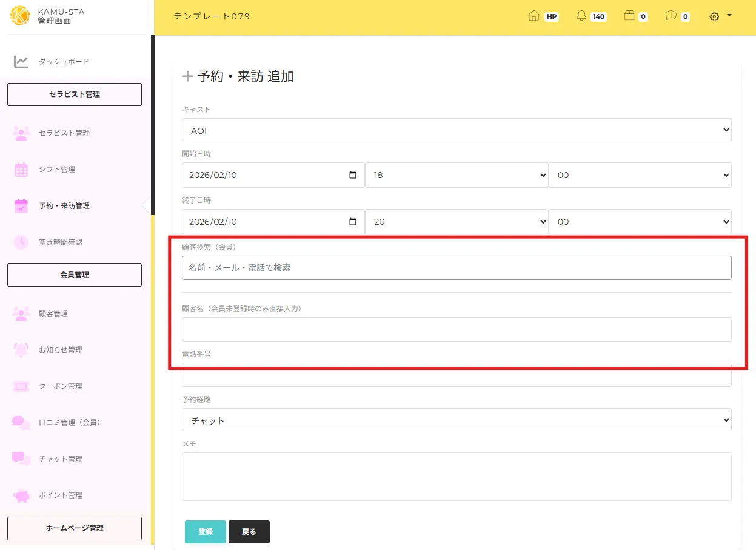Open calendar picker for start date
The image size is (756, 550).
click(x=353, y=175)
